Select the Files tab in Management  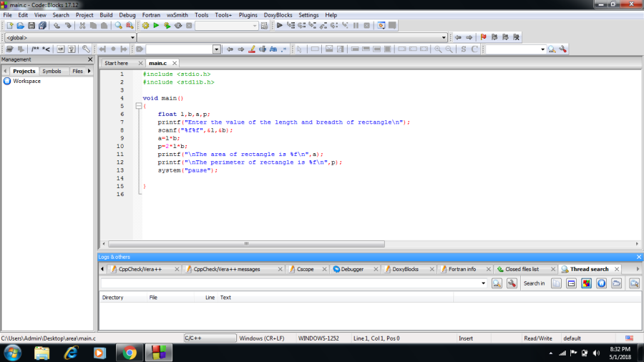coord(77,71)
